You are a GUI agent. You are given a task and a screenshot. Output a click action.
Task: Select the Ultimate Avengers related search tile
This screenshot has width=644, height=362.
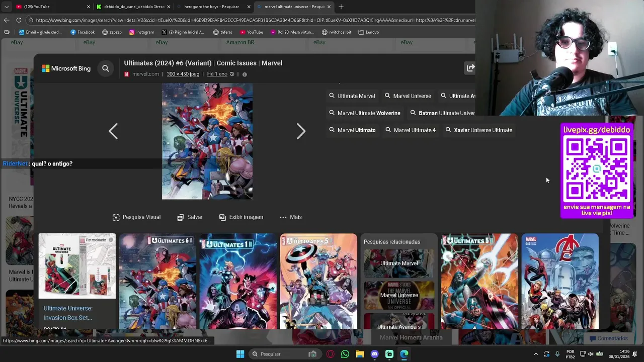(399, 321)
